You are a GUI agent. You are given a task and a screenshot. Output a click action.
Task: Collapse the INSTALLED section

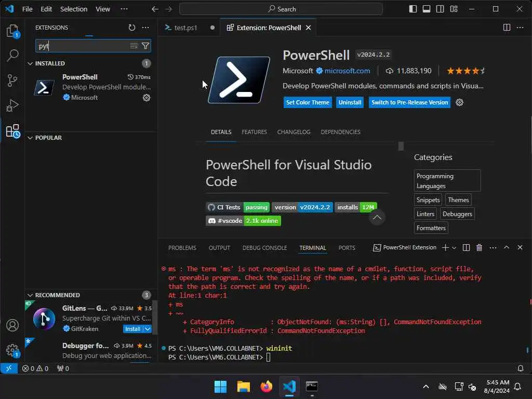click(30, 63)
